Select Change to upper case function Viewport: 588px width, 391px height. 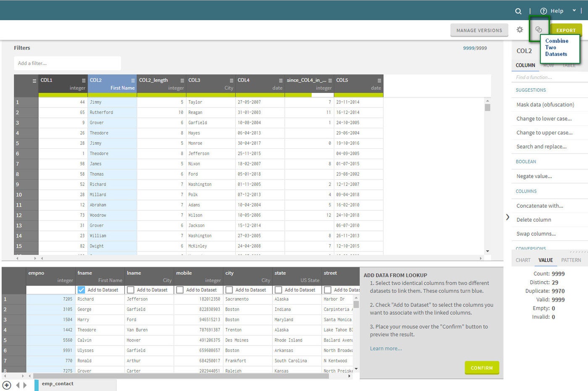(544, 133)
